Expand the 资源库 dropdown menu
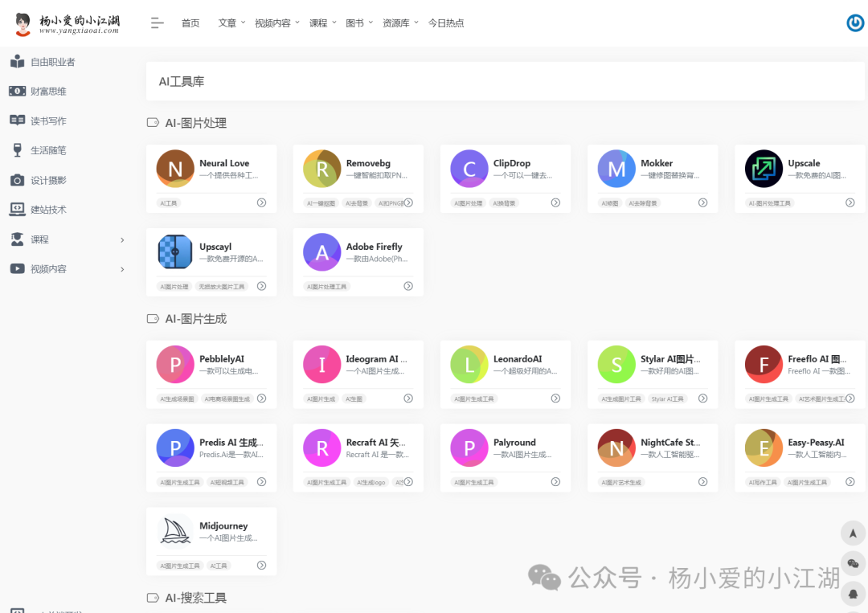Viewport: 868px width, 613px height. point(400,22)
